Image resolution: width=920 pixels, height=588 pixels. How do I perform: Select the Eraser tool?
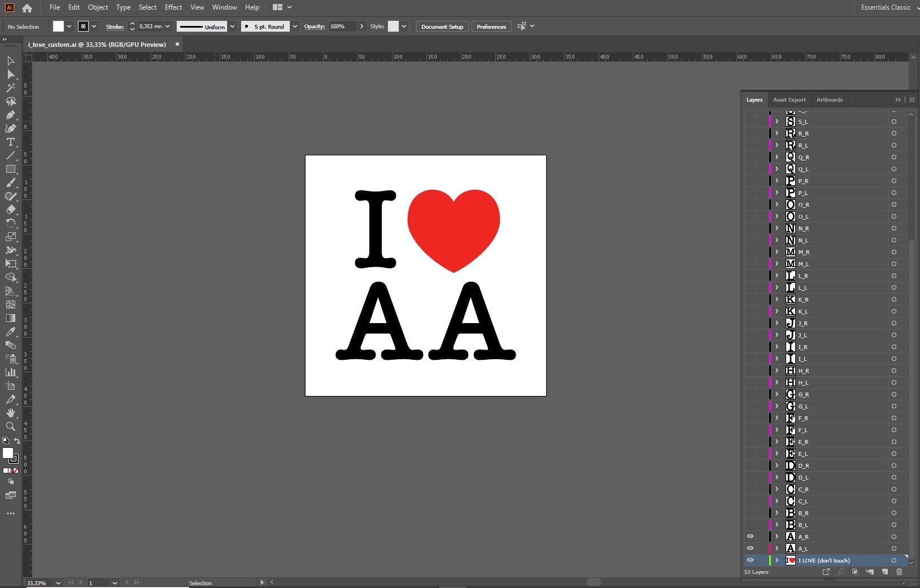click(x=10, y=210)
